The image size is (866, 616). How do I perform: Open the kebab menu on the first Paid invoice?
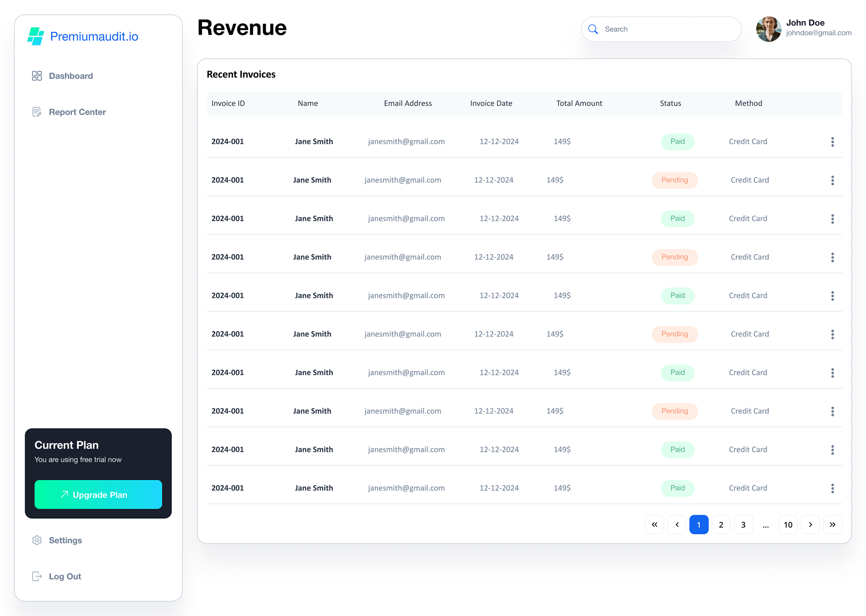tap(832, 141)
